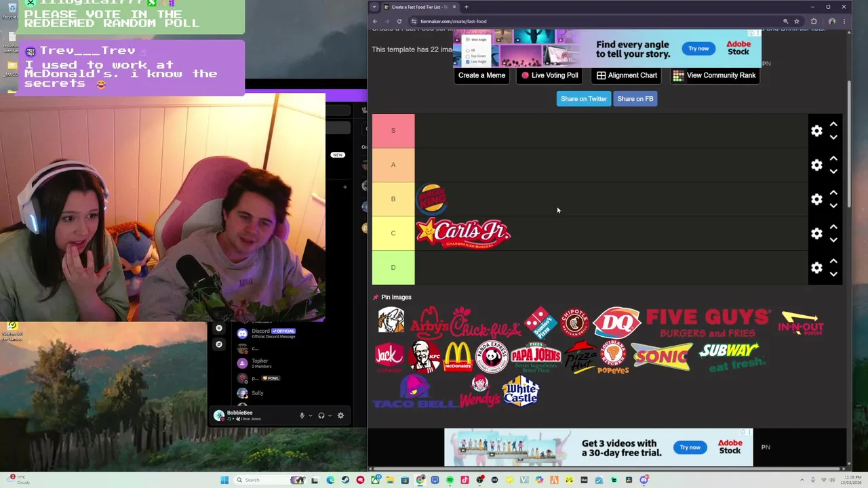Select the Pizza Hut logo
The height and width of the screenshot is (488, 868).
coord(581,357)
